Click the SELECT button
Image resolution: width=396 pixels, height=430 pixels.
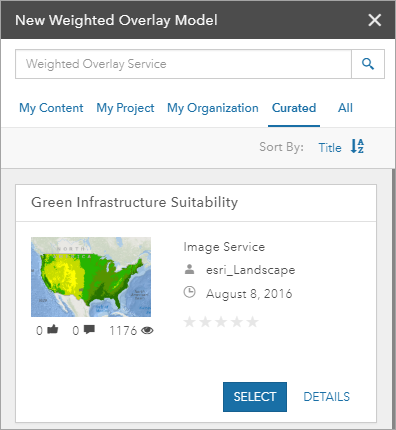click(x=255, y=397)
